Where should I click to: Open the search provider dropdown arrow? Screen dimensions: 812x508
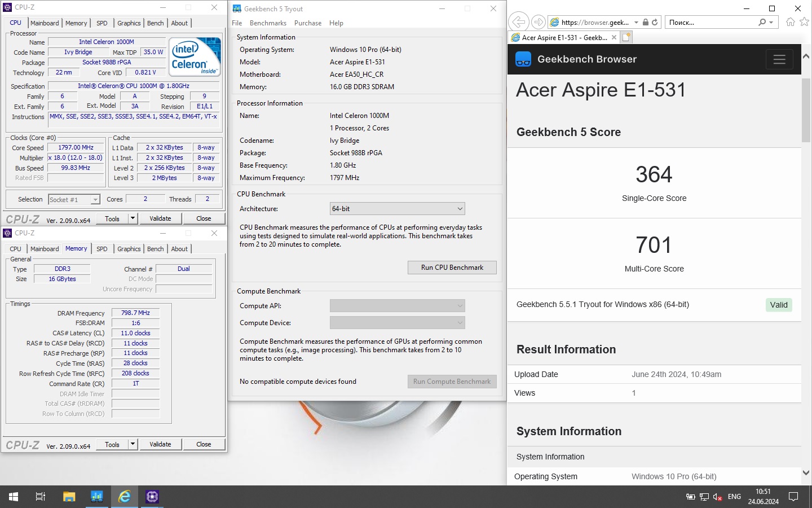pyautogui.click(x=772, y=22)
